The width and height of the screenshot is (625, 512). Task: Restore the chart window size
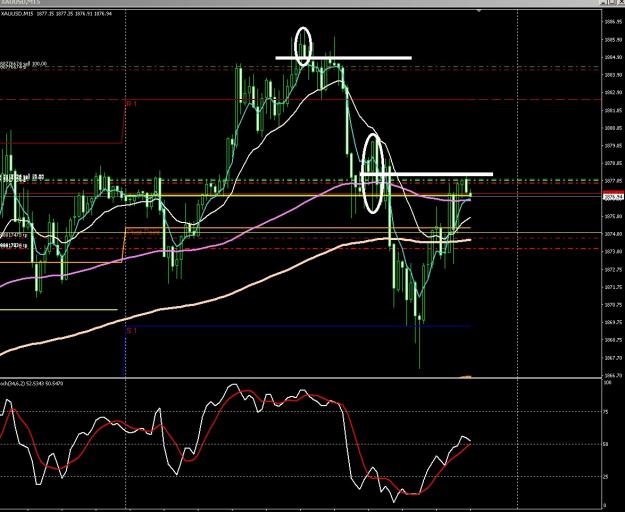pos(612,2)
